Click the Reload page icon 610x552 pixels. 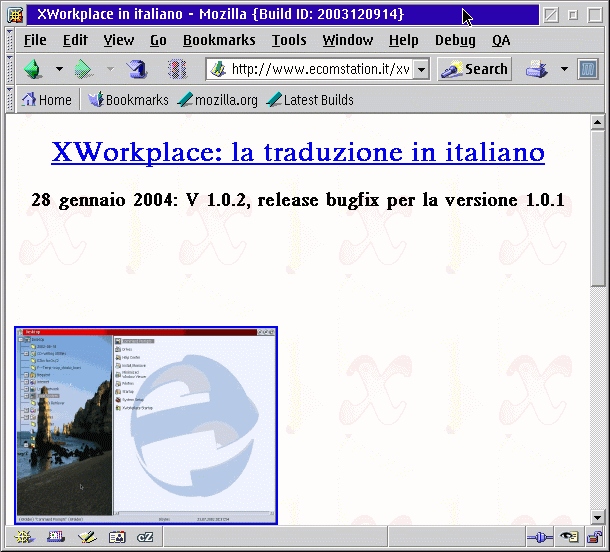pos(137,69)
